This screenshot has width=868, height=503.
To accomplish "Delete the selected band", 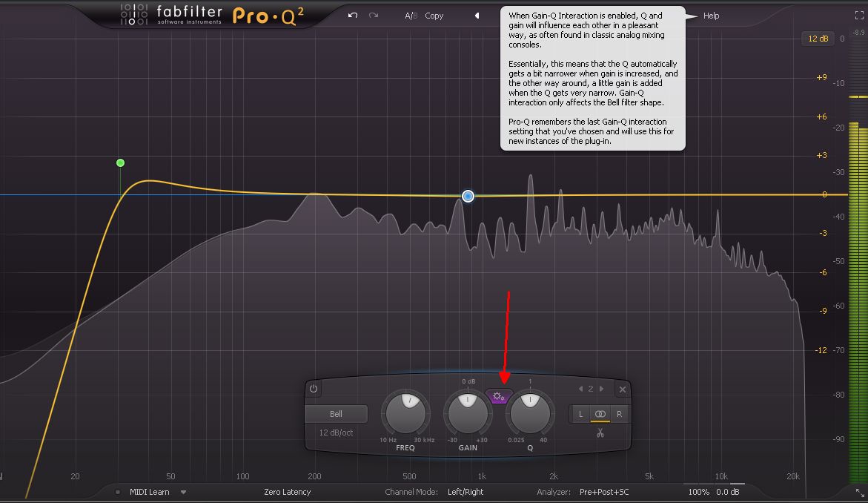I will pos(622,389).
